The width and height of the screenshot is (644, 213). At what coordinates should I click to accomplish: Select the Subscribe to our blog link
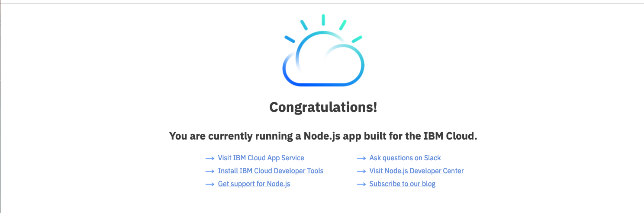402,184
